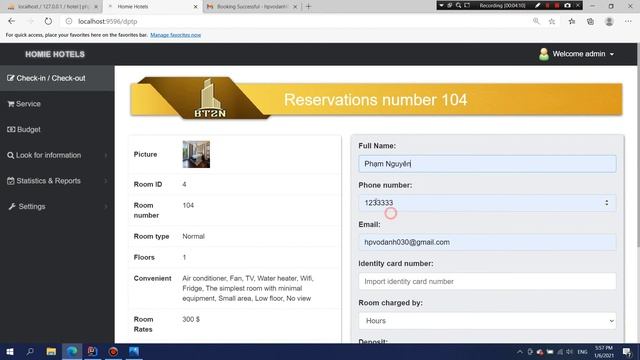The height and width of the screenshot is (360, 640).
Task: Pause the screen recording
Action: [x=547, y=5]
